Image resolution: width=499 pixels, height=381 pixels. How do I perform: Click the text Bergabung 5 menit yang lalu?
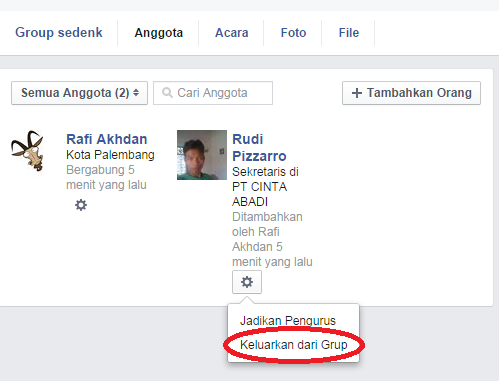tap(106, 177)
